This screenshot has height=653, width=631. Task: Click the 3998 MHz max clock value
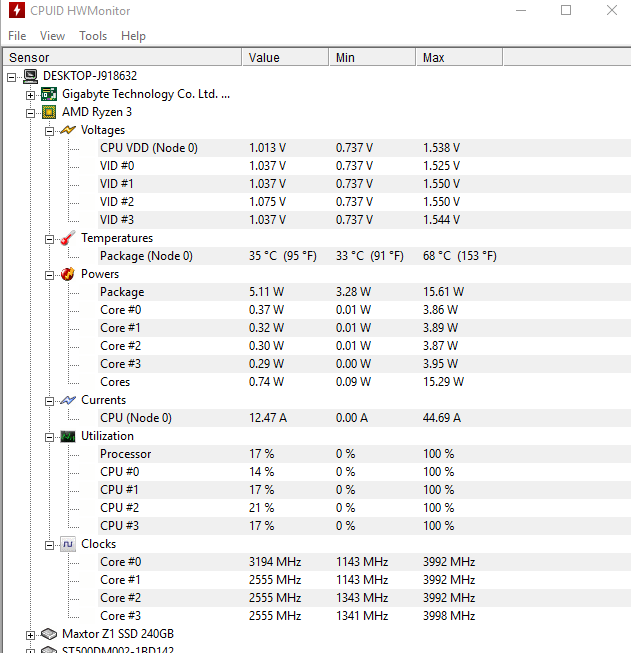[449, 616]
